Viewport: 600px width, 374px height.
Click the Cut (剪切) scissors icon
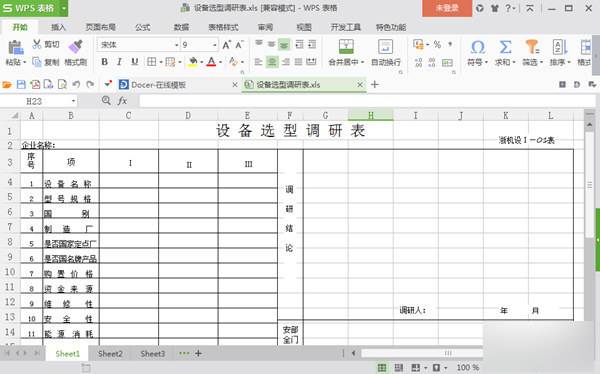36,44
